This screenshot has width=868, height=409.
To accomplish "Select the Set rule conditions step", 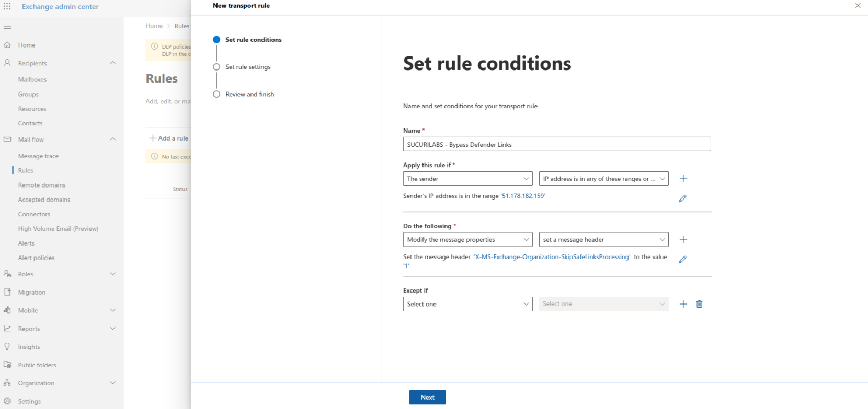I will [247, 40].
